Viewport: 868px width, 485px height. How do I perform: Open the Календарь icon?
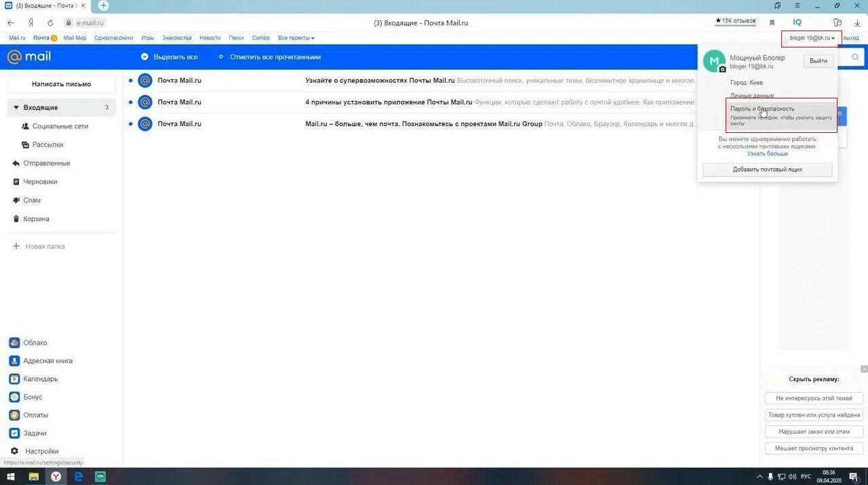click(x=14, y=379)
